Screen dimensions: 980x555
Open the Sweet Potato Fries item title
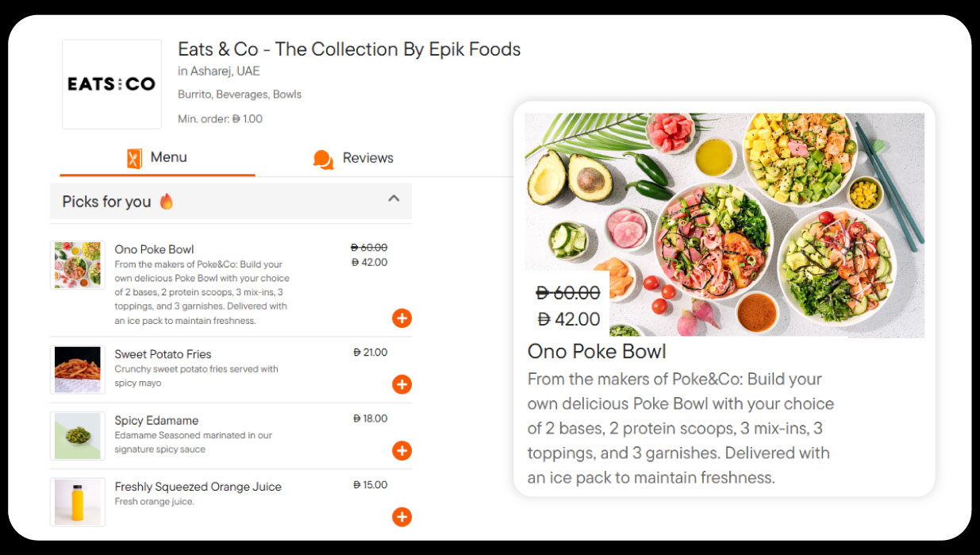(x=163, y=354)
